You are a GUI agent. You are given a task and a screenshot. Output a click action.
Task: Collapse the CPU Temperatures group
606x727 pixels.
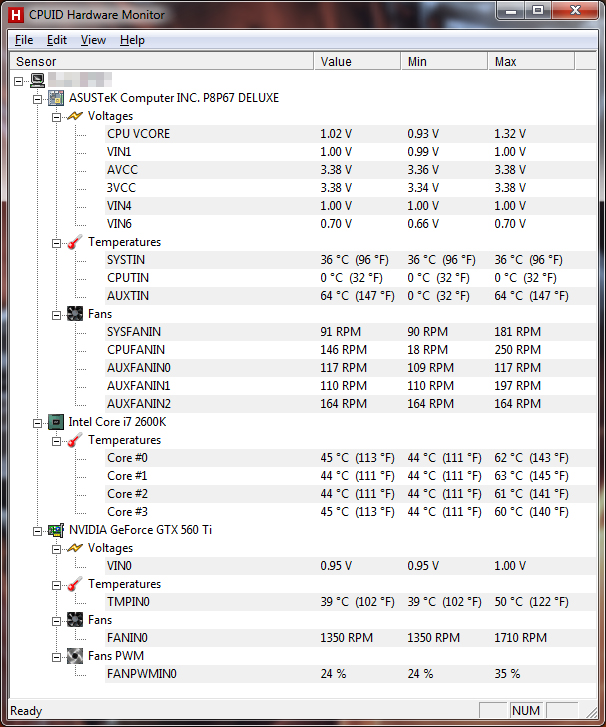point(57,441)
